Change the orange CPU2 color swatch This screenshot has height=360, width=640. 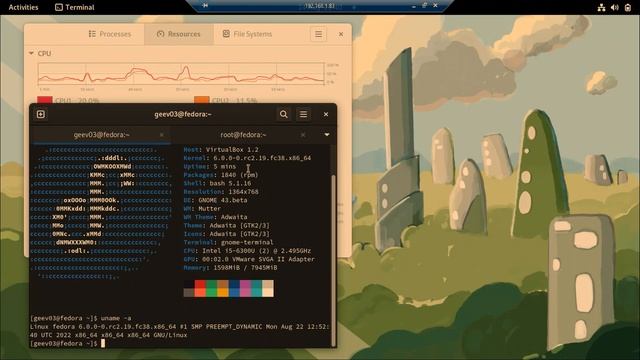[x=202, y=100]
